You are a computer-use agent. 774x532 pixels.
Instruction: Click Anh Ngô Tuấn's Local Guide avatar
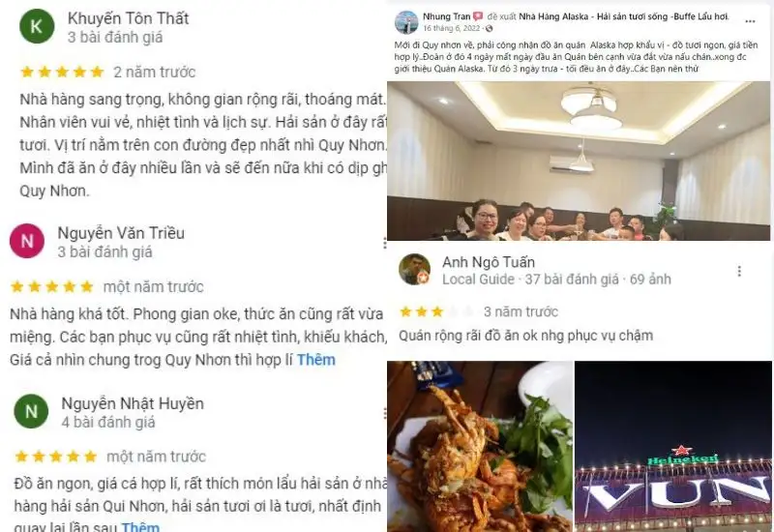[415, 270]
